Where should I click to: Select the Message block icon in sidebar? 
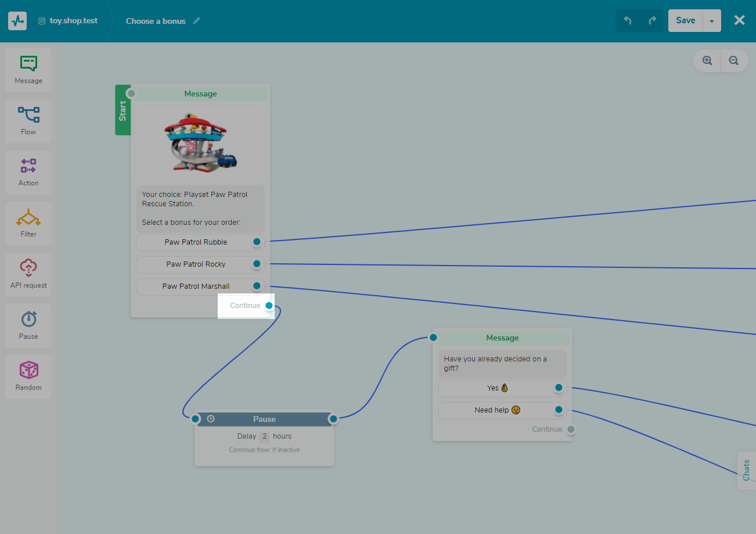pos(28,70)
